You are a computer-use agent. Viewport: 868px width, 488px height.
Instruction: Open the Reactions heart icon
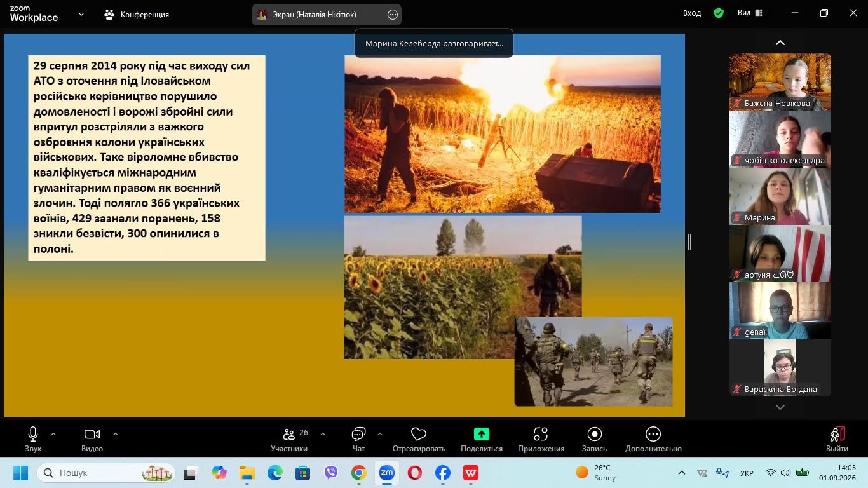(419, 434)
